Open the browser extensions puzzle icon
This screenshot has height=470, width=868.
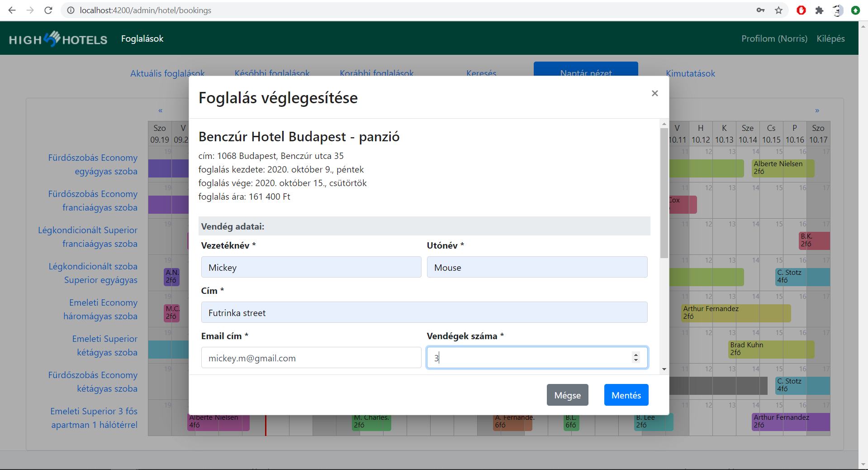tap(819, 10)
